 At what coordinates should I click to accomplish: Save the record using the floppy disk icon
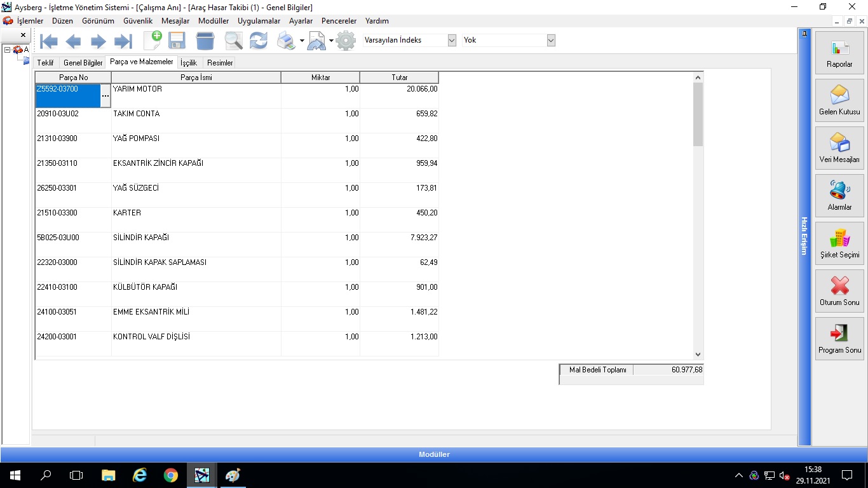pos(177,41)
